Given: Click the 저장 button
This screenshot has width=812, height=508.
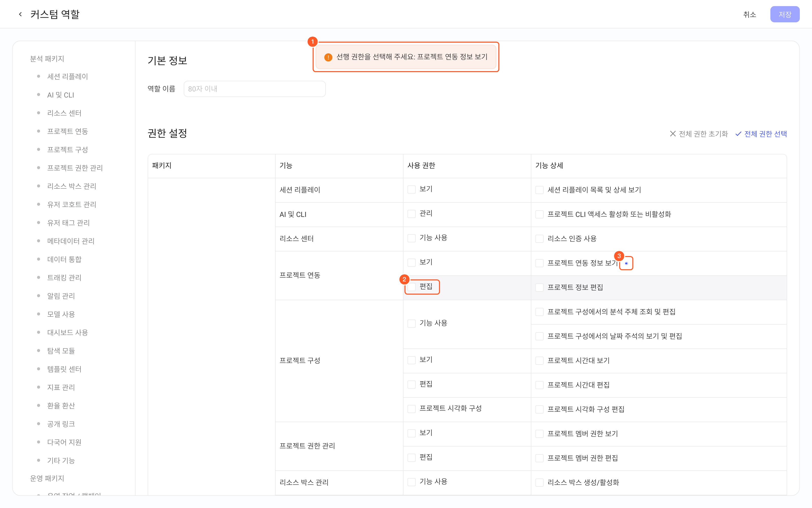Looking at the screenshot, I should pos(785,14).
